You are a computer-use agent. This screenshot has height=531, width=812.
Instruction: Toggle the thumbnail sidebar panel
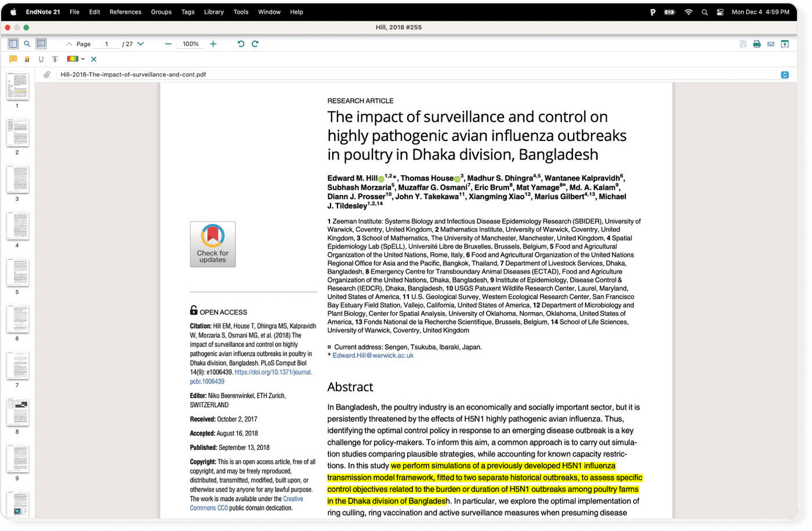pos(12,44)
